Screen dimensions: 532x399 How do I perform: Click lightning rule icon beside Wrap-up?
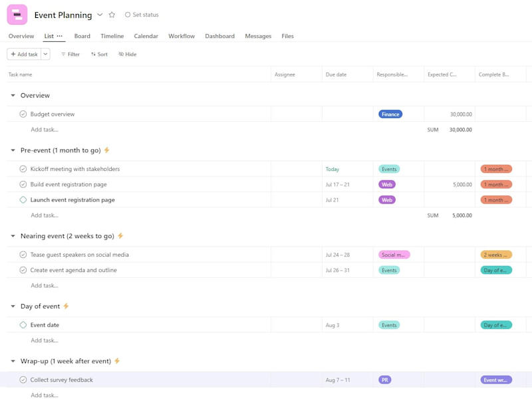point(117,361)
